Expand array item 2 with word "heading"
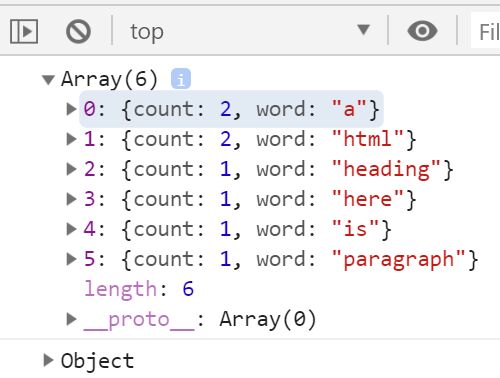 (x=71, y=169)
